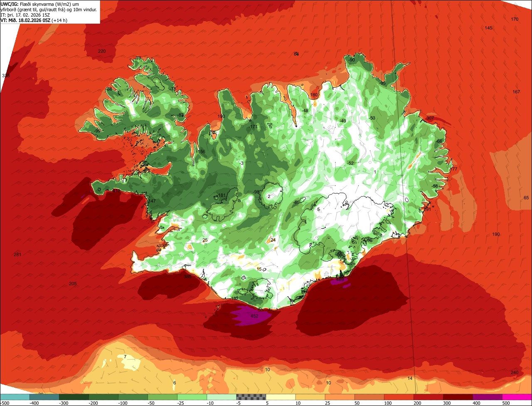
Task: Click the '24' value in southern Iceland
Action: 273,240
